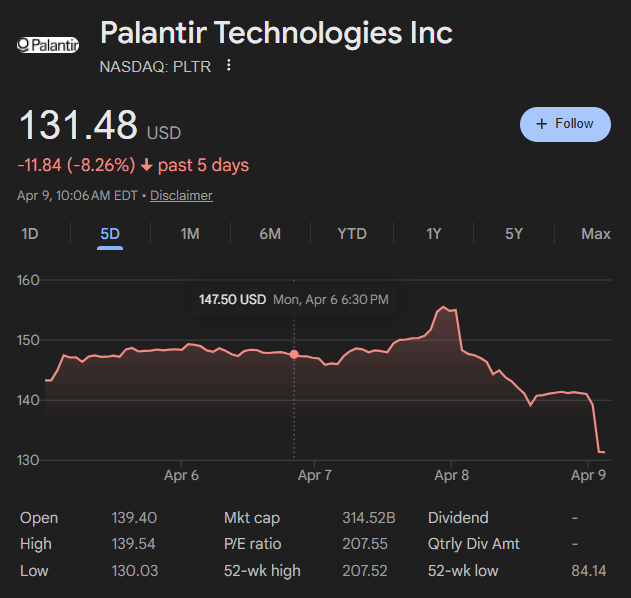The image size is (631, 598).
Task: Select the 5D range tab
Action: [110, 234]
